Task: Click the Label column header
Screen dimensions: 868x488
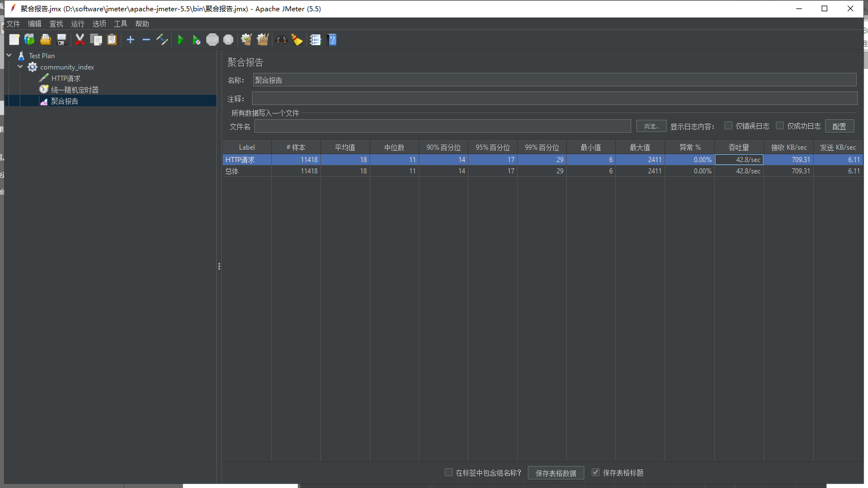Action: (x=247, y=147)
